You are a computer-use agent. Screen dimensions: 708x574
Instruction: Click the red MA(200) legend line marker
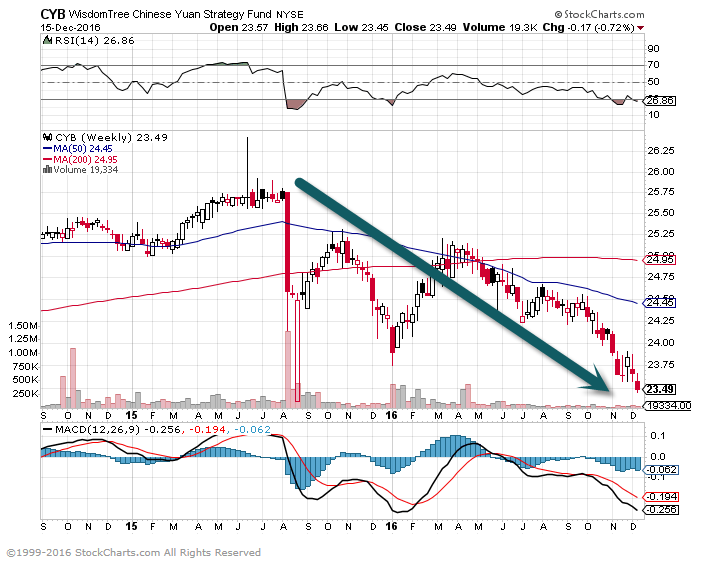tap(47, 159)
